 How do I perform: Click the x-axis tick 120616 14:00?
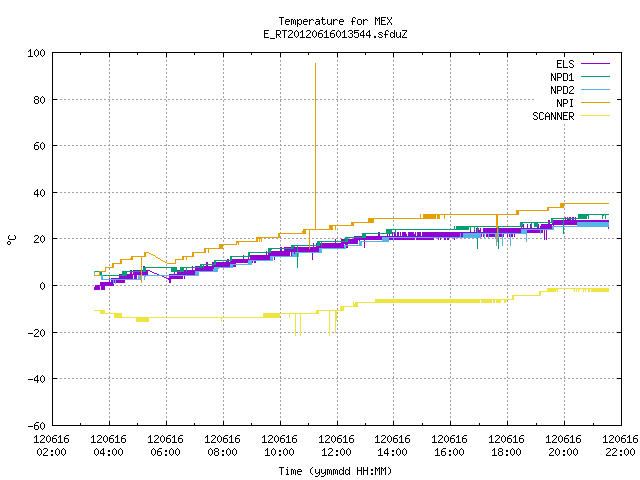[393, 446]
